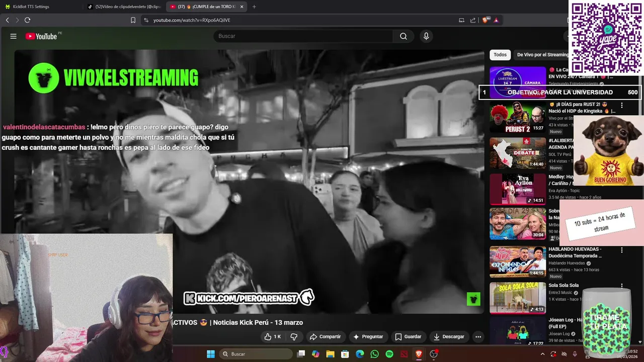The image size is (644, 362).
Task: Open Windows Start menu
Action: (x=211, y=354)
